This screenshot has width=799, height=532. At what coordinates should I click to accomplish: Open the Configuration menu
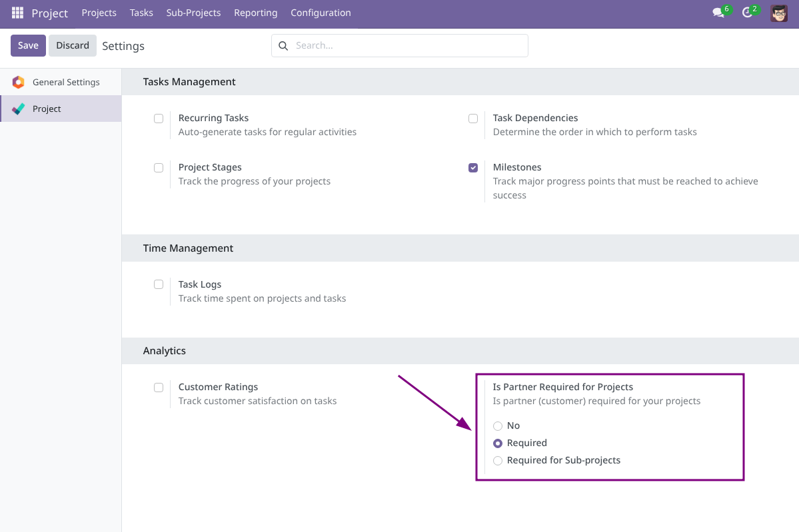pos(321,12)
